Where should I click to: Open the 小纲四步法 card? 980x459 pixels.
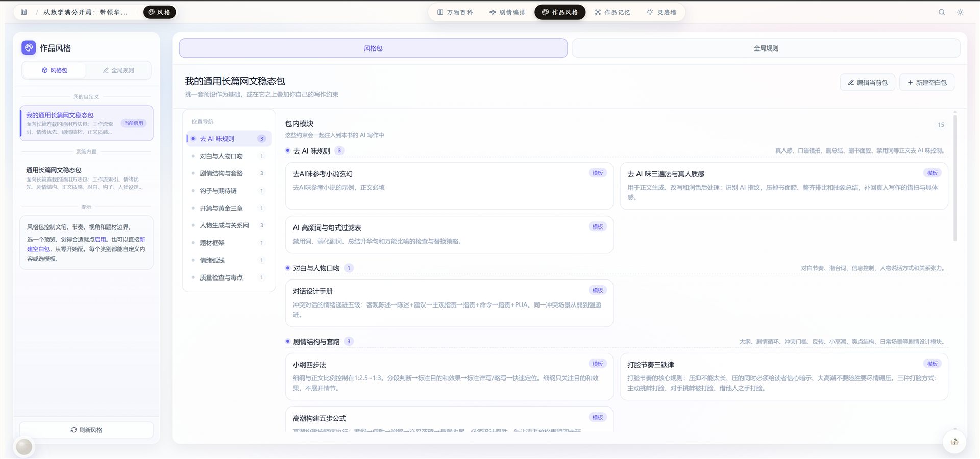pyautogui.click(x=449, y=376)
